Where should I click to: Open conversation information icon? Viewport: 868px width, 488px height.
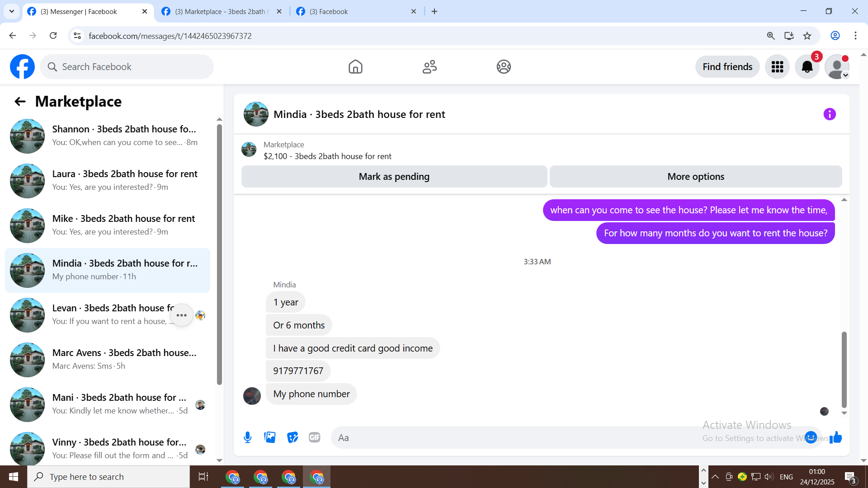[830, 114]
